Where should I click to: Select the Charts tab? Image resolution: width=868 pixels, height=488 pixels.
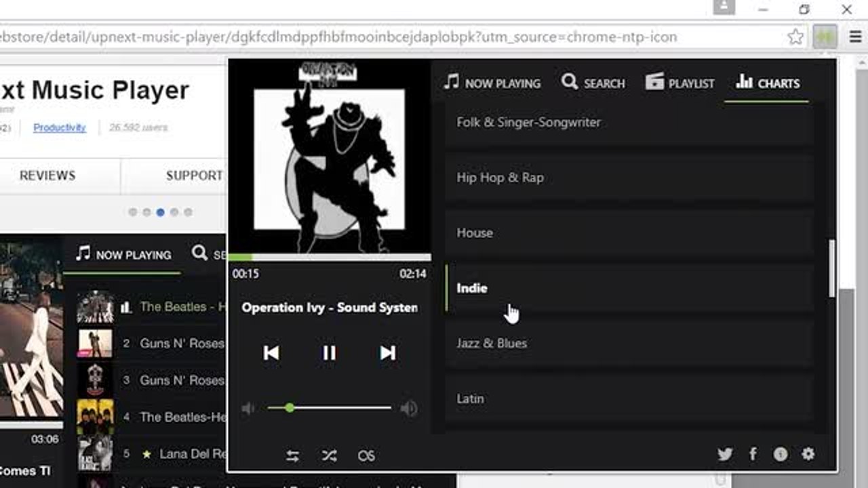click(768, 83)
